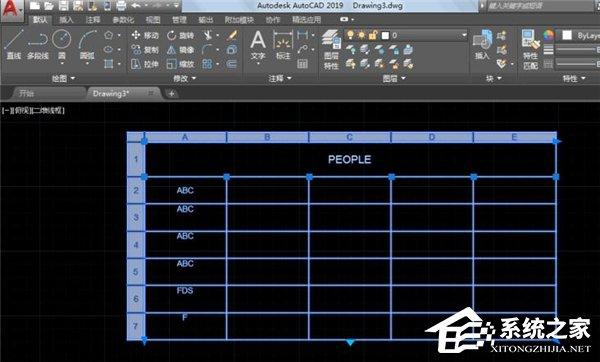Click the Erase pencil icon

click(x=232, y=35)
